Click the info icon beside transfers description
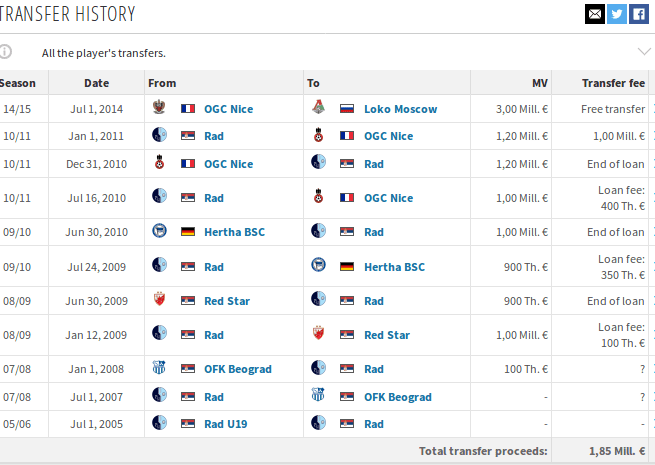Image resolution: width=655 pixels, height=465 pixels. pyautogui.click(x=6, y=52)
